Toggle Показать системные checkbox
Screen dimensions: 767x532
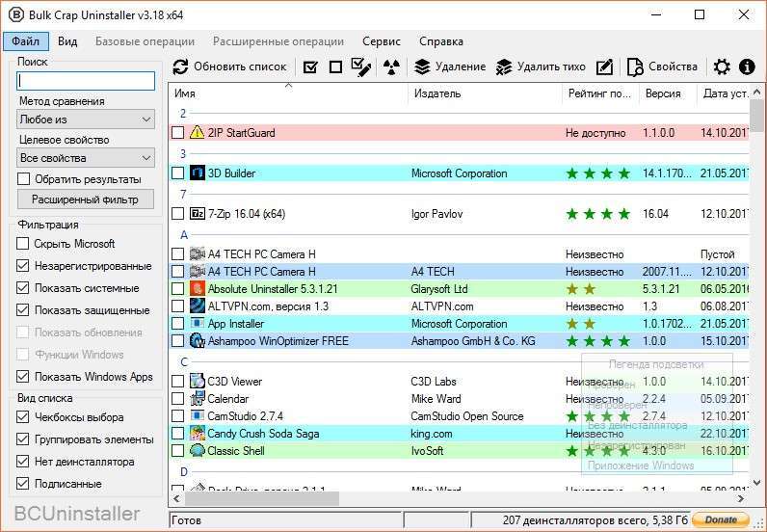tap(22, 287)
